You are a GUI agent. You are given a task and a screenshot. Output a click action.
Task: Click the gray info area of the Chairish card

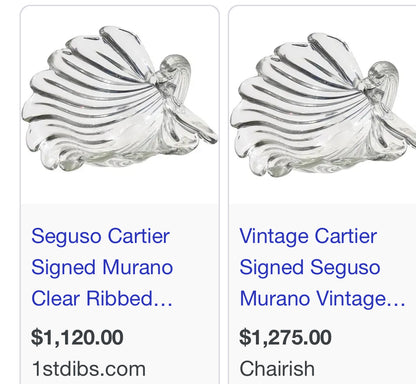pyautogui.click(x=323, y=294)
